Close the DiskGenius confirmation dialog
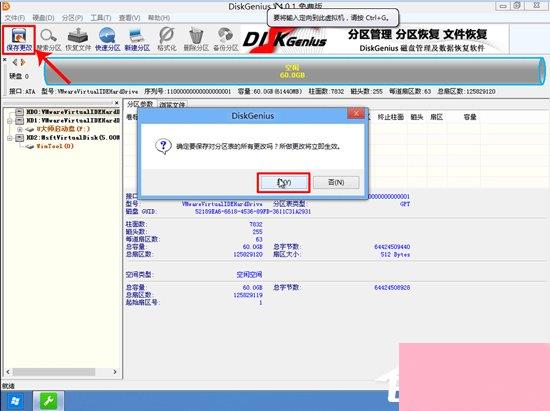 (356, 113)
